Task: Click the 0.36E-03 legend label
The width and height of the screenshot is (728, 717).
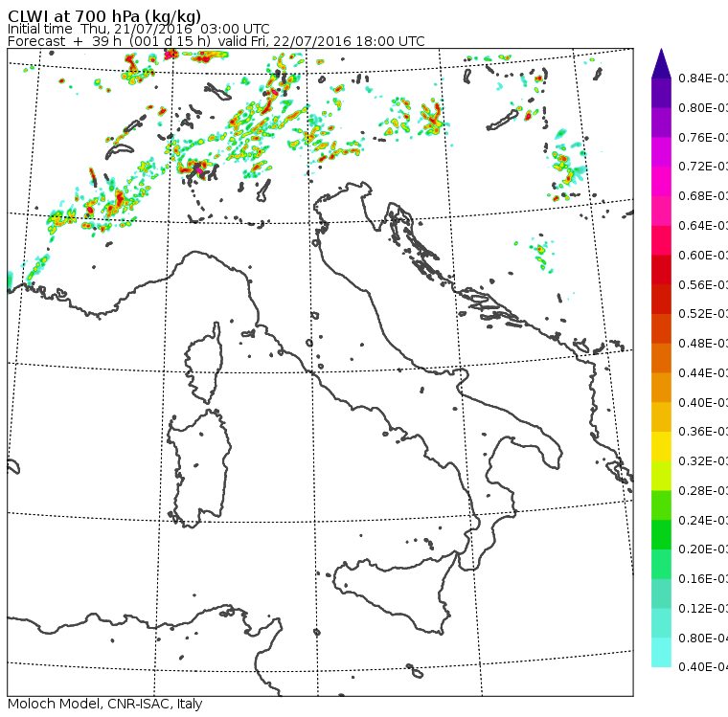Action: click(x=703, y=432)
